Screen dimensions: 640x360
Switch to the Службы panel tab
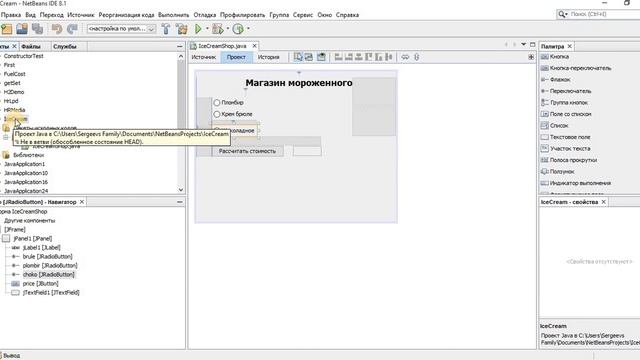click(x=64, y=47)
